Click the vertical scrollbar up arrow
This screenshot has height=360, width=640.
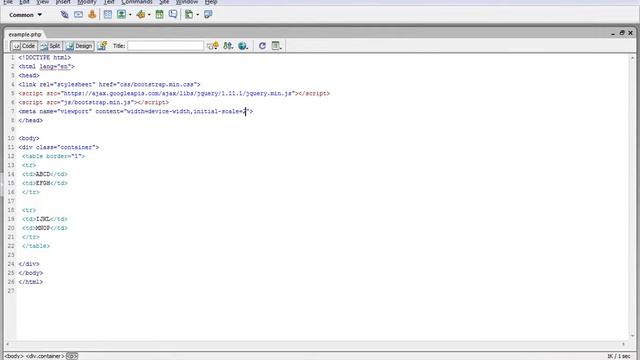(632, 58)
